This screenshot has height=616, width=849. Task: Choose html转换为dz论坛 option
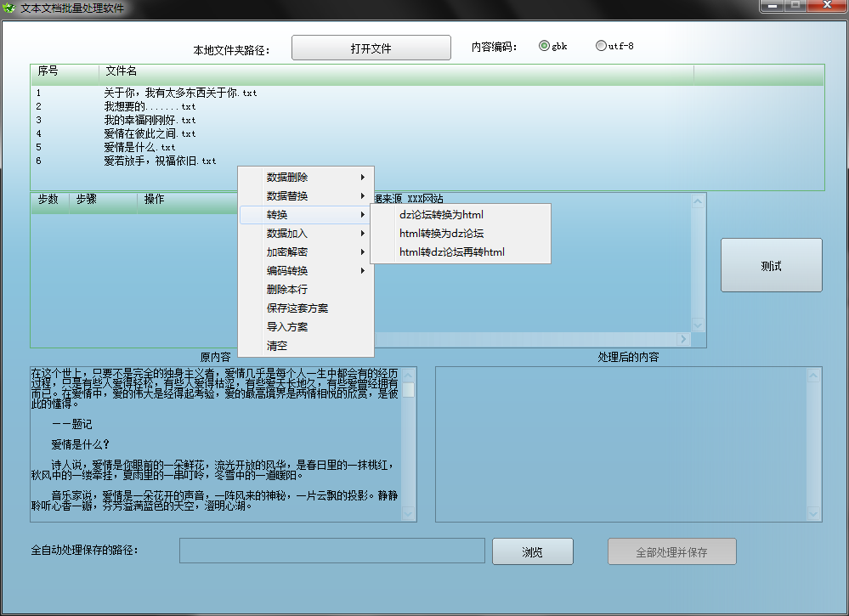coord(441,234)
